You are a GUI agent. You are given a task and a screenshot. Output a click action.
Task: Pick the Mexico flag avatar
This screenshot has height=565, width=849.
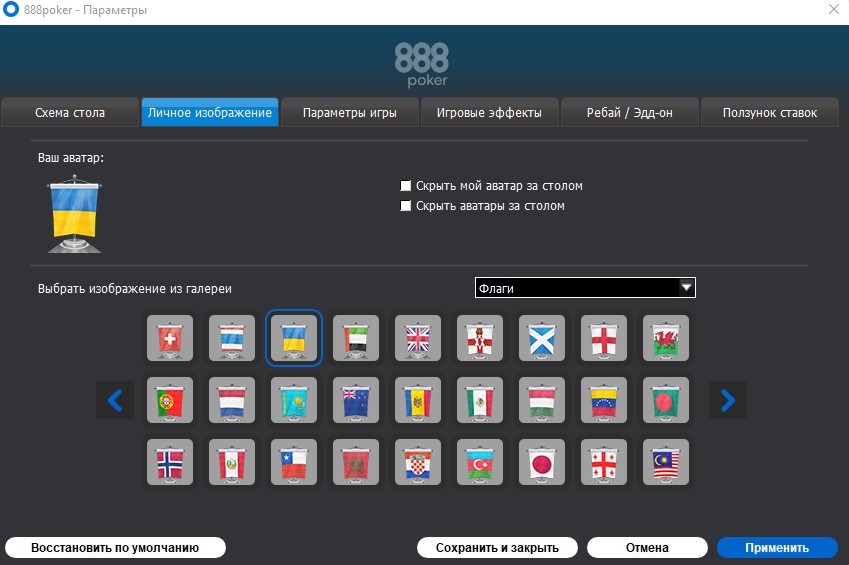point(480,400)
